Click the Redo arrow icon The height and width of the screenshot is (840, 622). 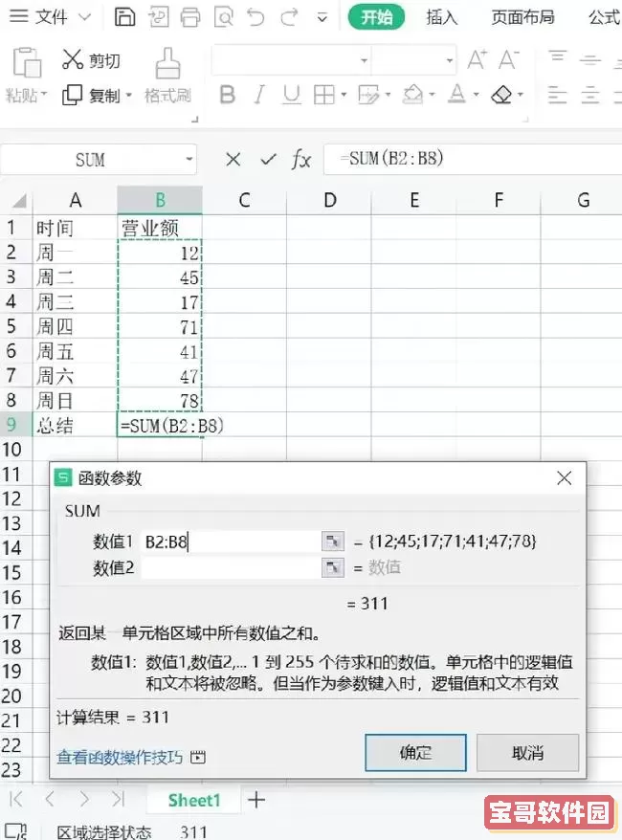tap(289, 17)
